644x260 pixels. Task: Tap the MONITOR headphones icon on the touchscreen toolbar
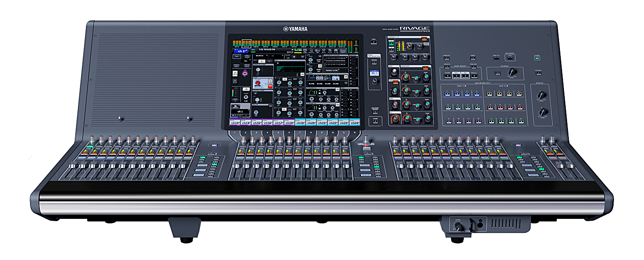311,50
